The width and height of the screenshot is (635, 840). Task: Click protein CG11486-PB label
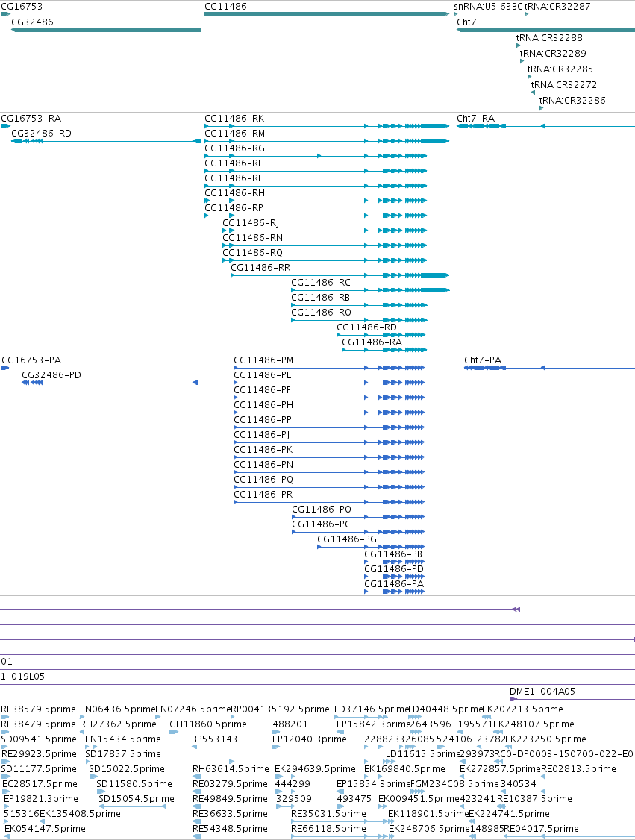[x=393, y=554]
